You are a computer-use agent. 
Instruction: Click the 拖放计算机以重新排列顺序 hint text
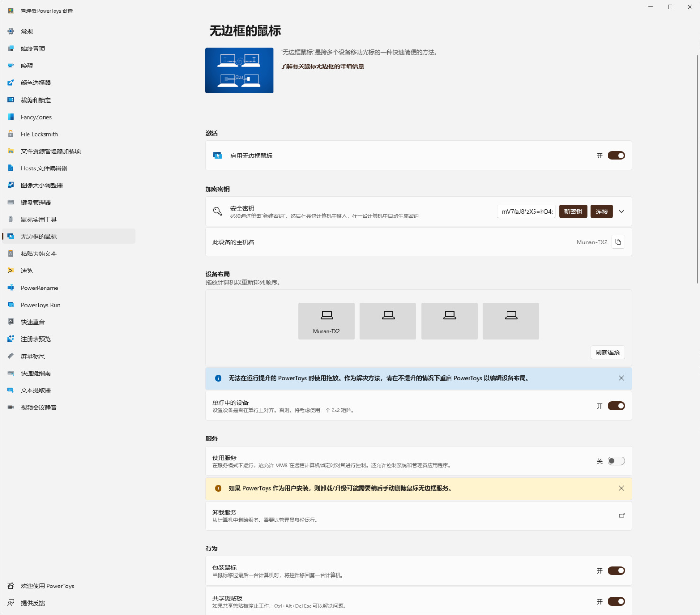click(x=244, y=283)
